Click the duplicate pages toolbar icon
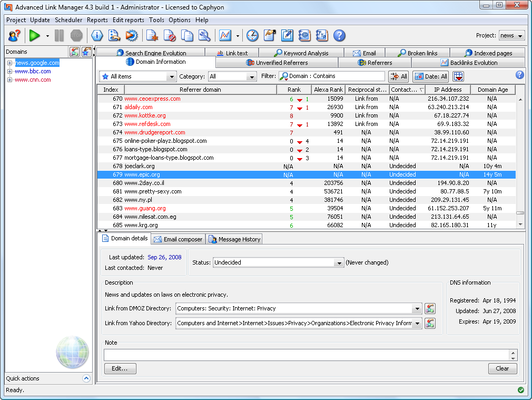Screen dimensions: 532x400 pos(187,35)
